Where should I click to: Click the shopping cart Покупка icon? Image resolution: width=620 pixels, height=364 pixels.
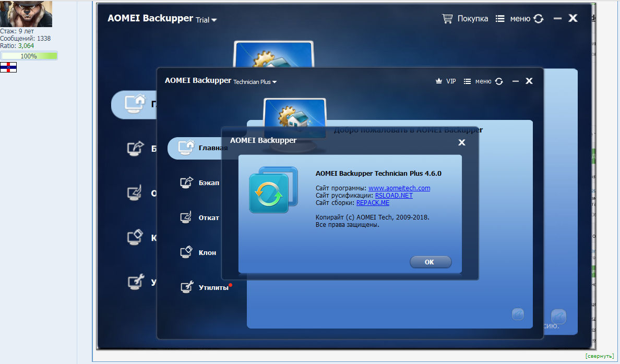pyautogui.click(x=447, y=19)
